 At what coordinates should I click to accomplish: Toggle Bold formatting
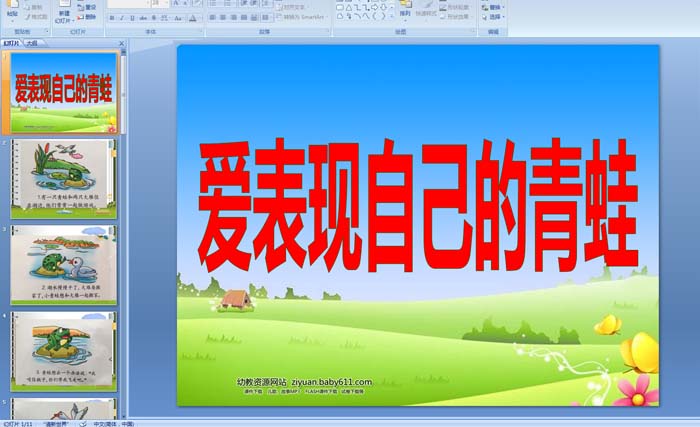[x=111, y=18]
